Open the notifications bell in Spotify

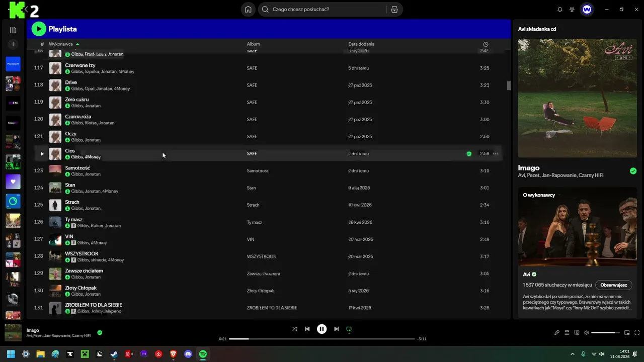tap(560, 10)
